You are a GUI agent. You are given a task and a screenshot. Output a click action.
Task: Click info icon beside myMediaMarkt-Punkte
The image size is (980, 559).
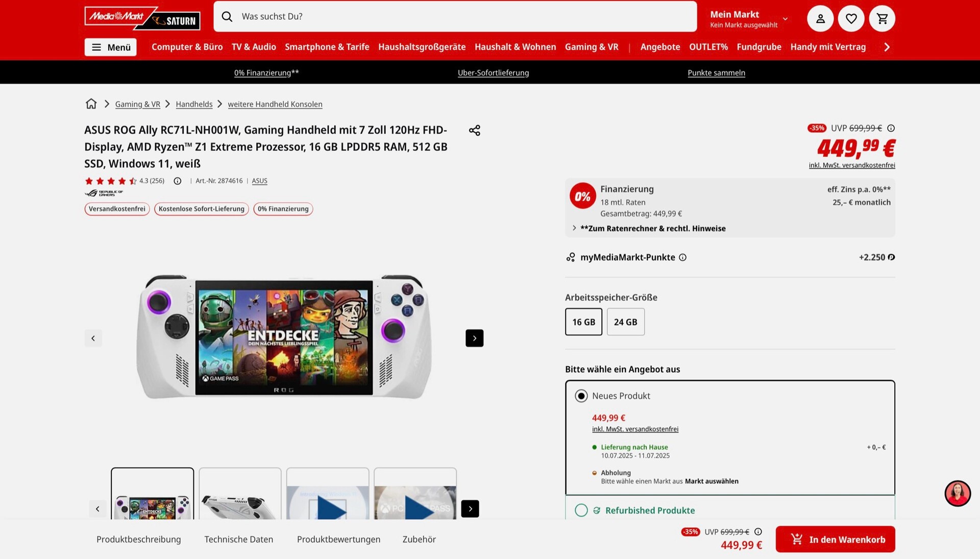682,257
